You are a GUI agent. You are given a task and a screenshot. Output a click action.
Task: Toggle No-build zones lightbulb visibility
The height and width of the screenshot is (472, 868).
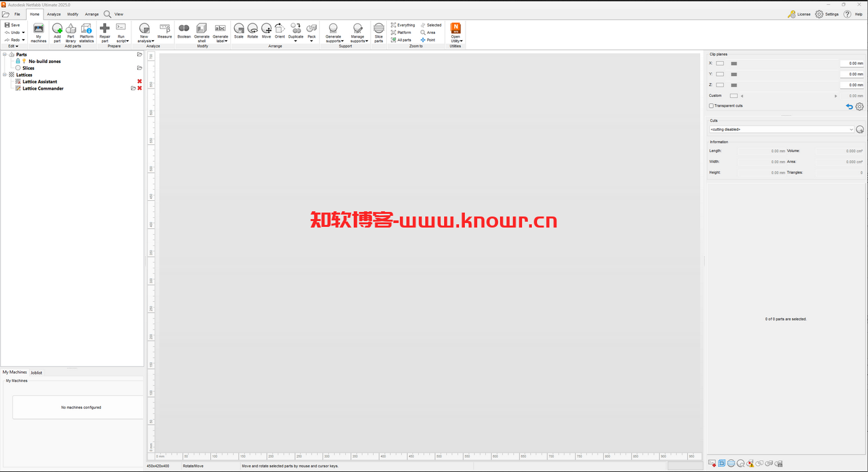[x=24, y=61]
